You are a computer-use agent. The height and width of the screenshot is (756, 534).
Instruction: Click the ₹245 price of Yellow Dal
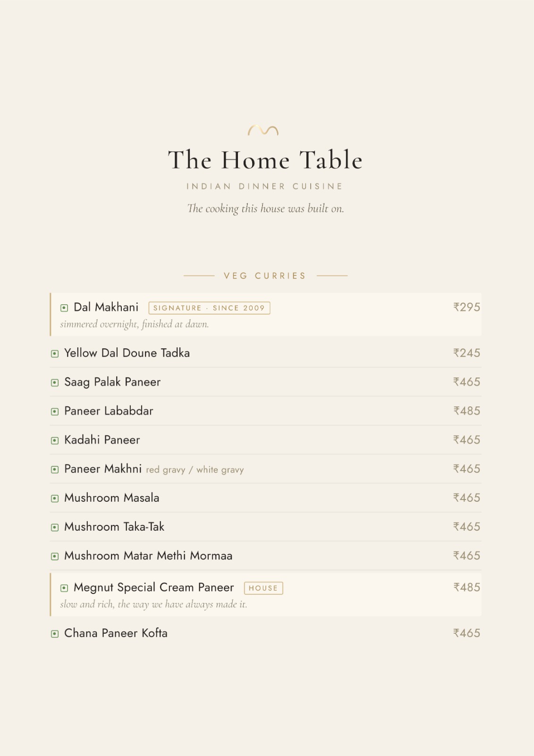[466, 353]
